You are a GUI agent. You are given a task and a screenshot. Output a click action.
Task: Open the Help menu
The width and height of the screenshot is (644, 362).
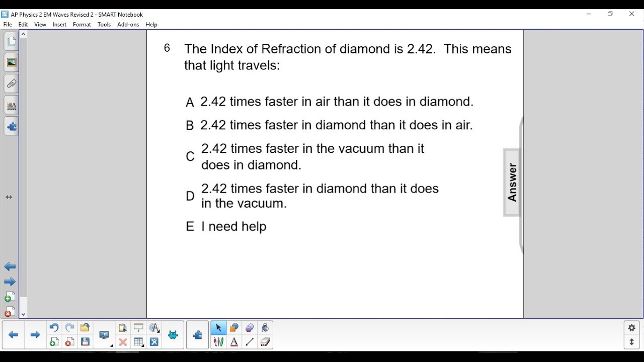click(x=151, y=24)
